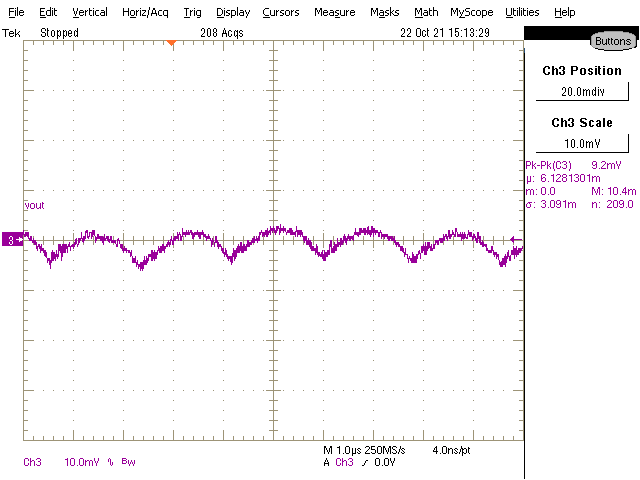This screenshot has width=640, height=480.
Task: Click the 0.0V trigger level readout
Action: coord(384,462)
